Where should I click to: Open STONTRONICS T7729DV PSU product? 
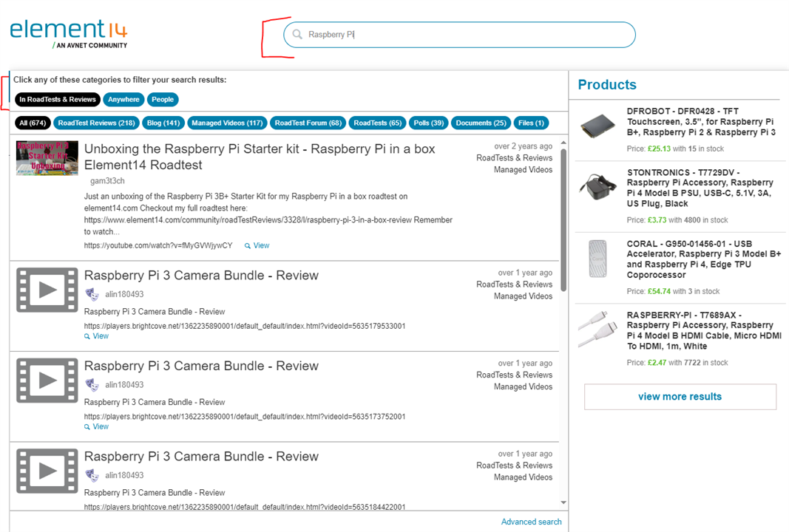(x=700, y=188)
